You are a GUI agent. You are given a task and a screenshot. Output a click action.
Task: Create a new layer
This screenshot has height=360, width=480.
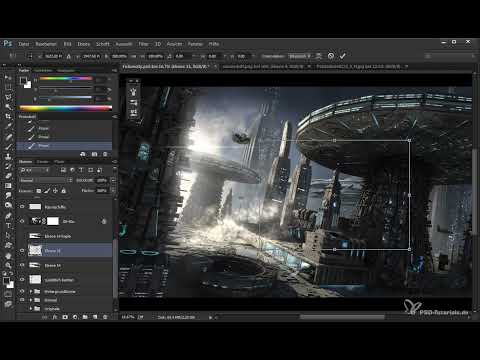click(95, 317)
